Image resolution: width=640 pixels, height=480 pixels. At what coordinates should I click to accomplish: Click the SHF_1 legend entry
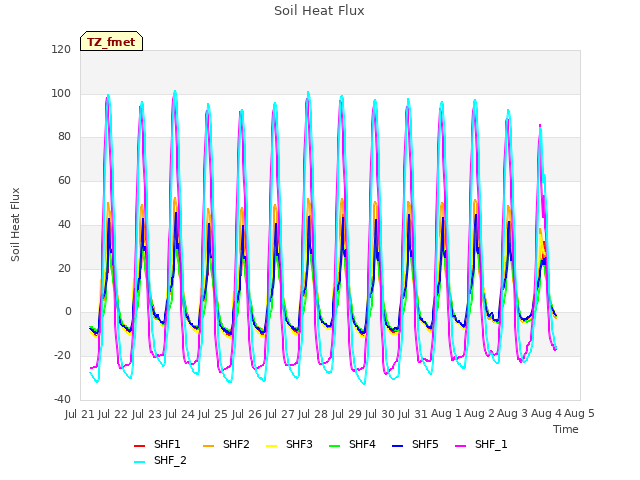coord(481,444)
